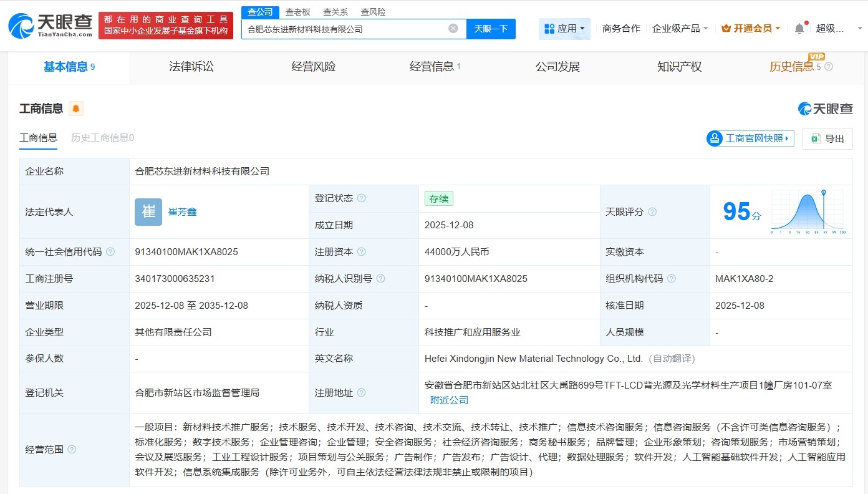Click the 附近公司 link
This screenshot has width=868, height=494.
(x=448, y=400)
